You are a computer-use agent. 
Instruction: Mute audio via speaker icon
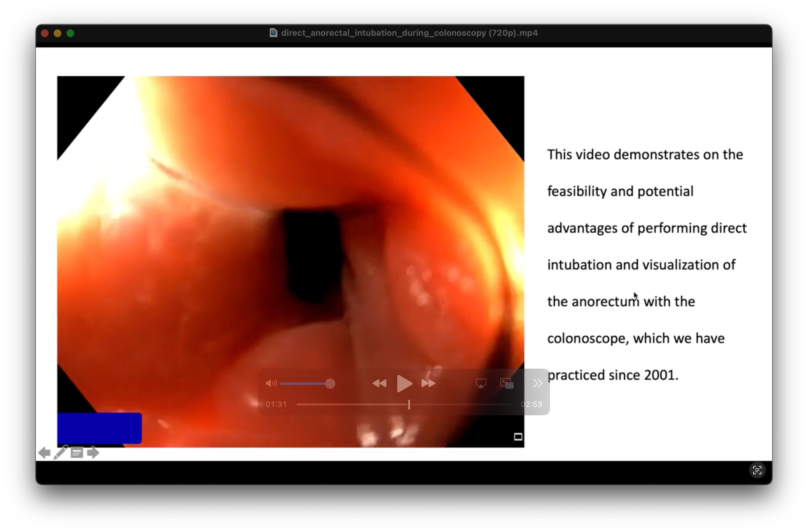click(271, 383)
